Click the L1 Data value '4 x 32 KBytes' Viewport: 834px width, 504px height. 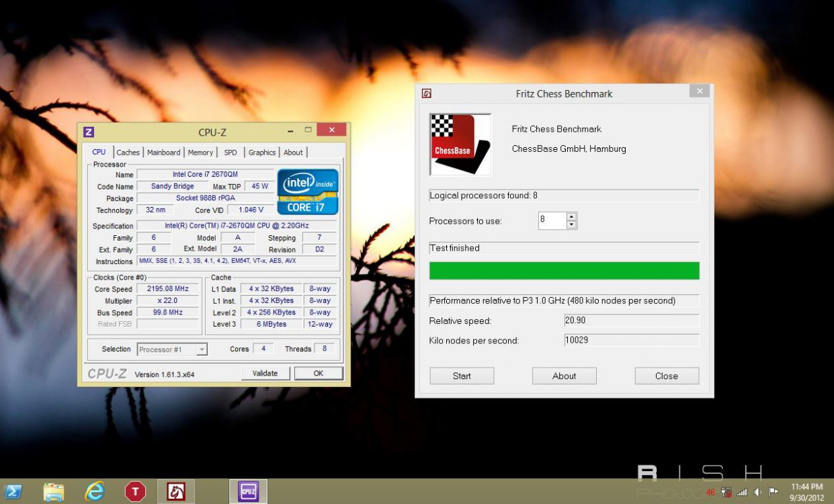tap(272, 289)
